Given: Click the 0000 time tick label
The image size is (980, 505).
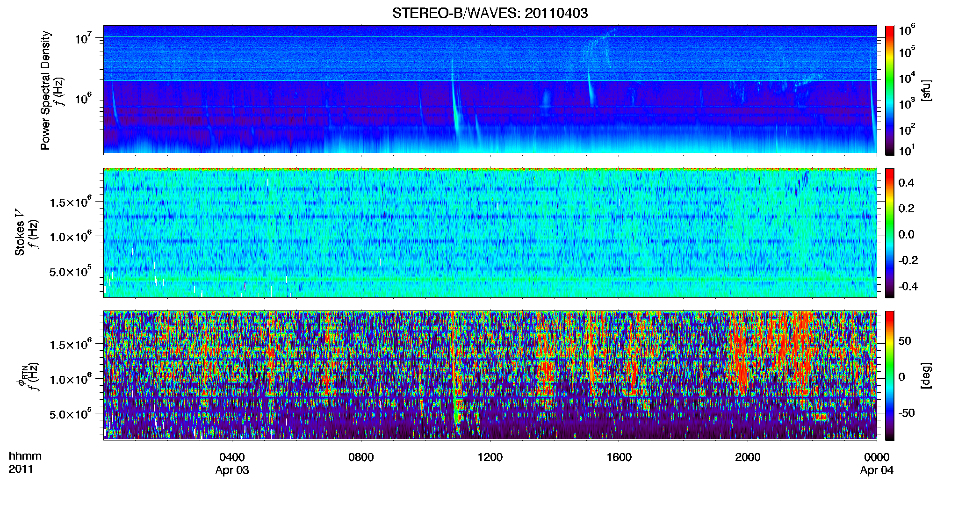Looking at the screenshot, I should (x=877, y=457).
